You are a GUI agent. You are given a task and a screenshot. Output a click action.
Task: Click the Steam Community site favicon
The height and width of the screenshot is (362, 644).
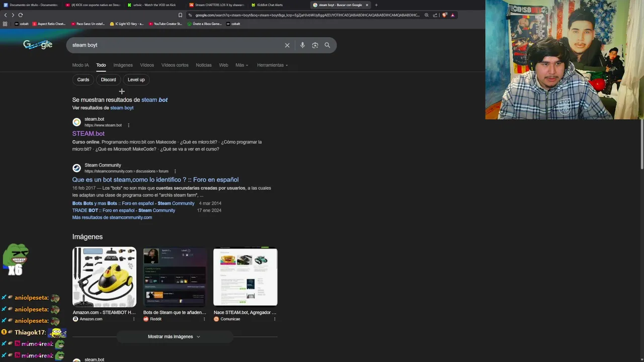(76, 168)
